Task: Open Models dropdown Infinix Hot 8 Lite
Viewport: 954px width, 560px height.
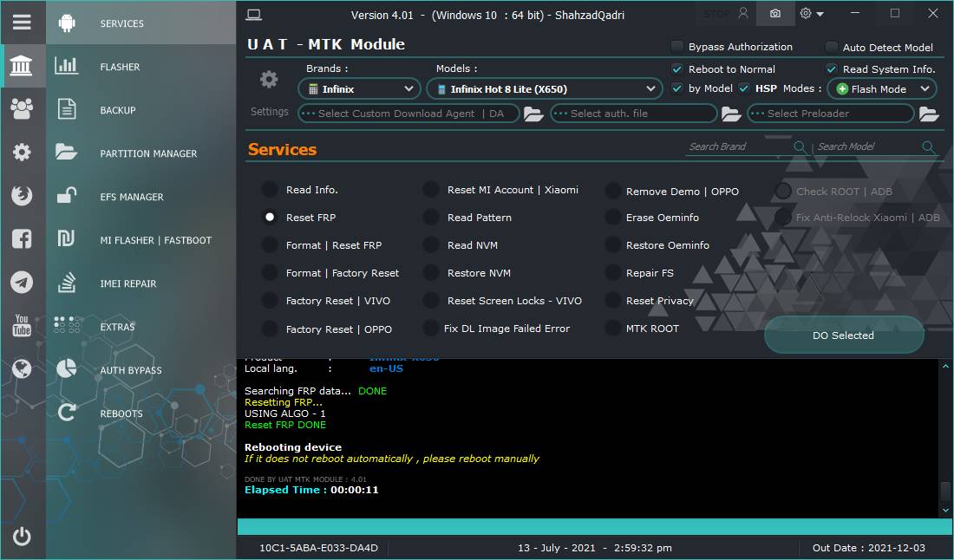Action: tap(545, 89)
